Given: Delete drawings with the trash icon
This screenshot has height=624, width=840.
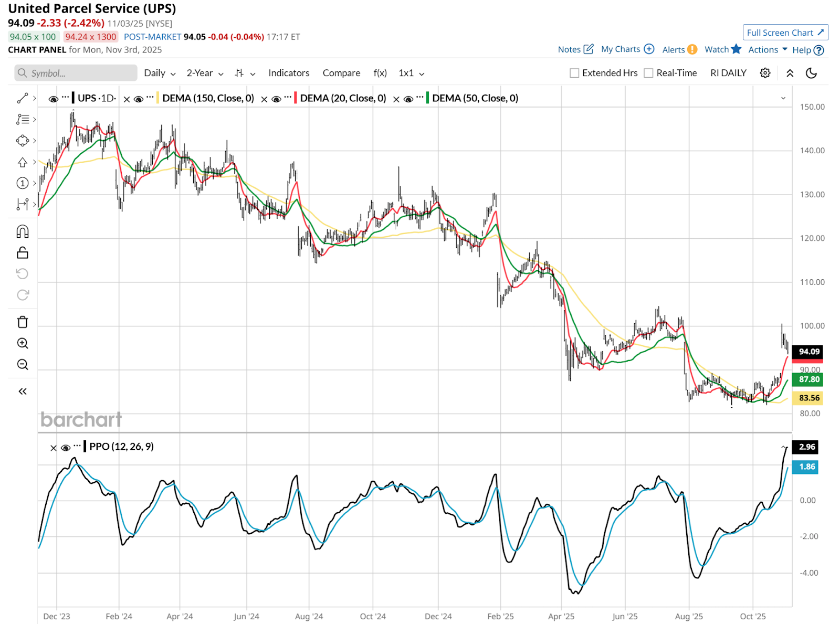Looking at the screenshot, I should tap(23, 322).
